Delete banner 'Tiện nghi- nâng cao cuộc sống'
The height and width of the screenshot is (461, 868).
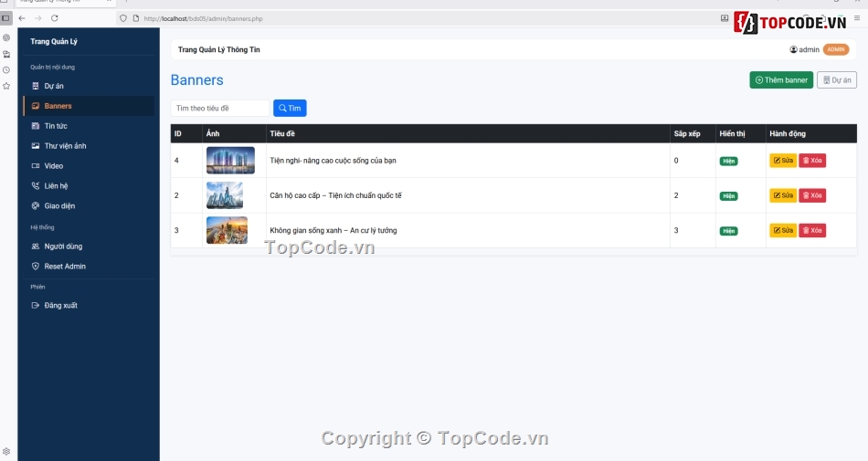(812, 161)
